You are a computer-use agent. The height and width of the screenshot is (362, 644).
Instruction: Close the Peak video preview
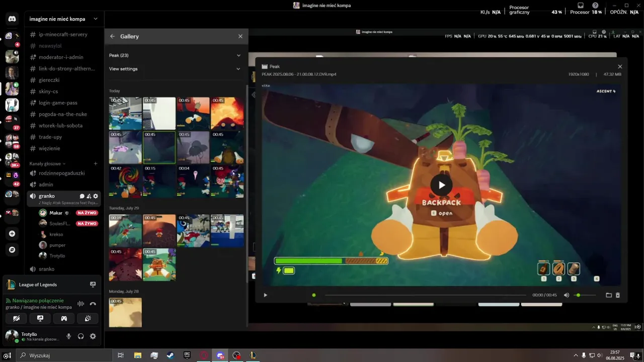pos(620,66)
